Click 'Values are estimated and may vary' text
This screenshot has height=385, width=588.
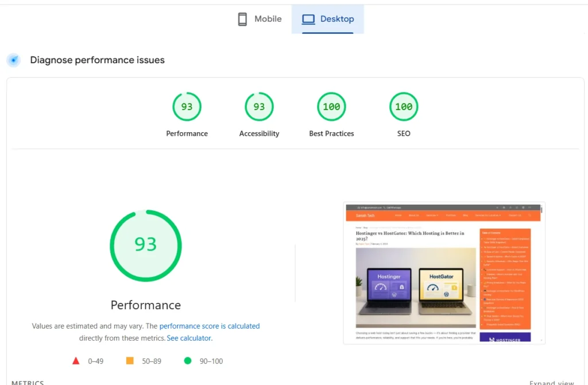[x=87, y=326]
